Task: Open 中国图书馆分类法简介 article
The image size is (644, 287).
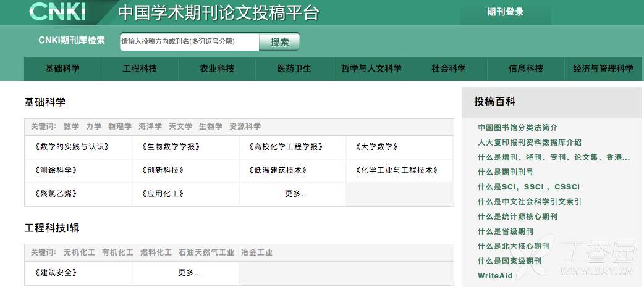Action: point(517,128)
